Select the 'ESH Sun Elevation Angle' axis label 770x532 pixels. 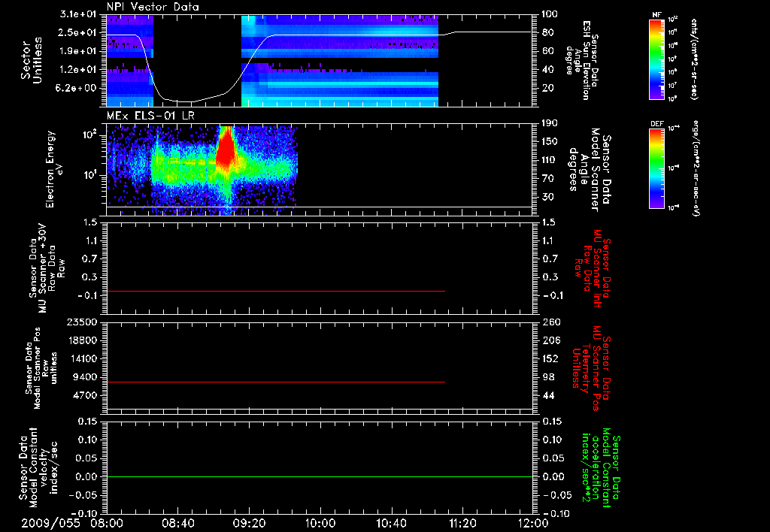pyautogui.click(x=583, y=60)
